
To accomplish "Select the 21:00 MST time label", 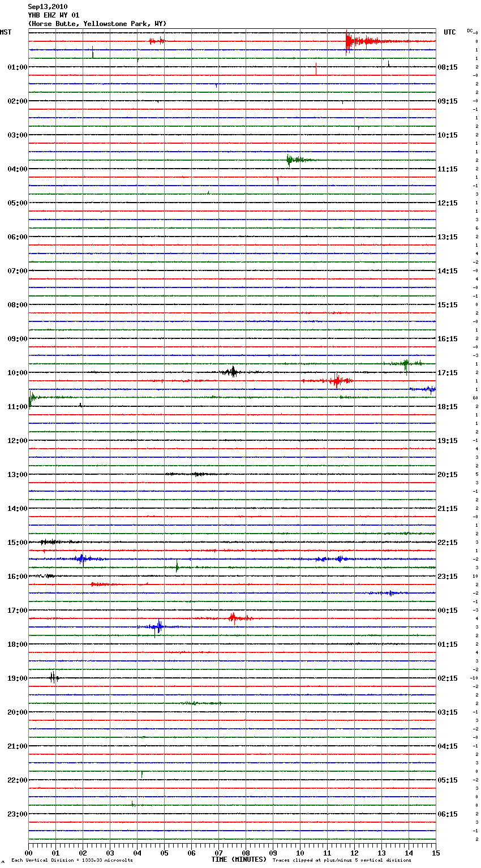I will pos(17,746).
